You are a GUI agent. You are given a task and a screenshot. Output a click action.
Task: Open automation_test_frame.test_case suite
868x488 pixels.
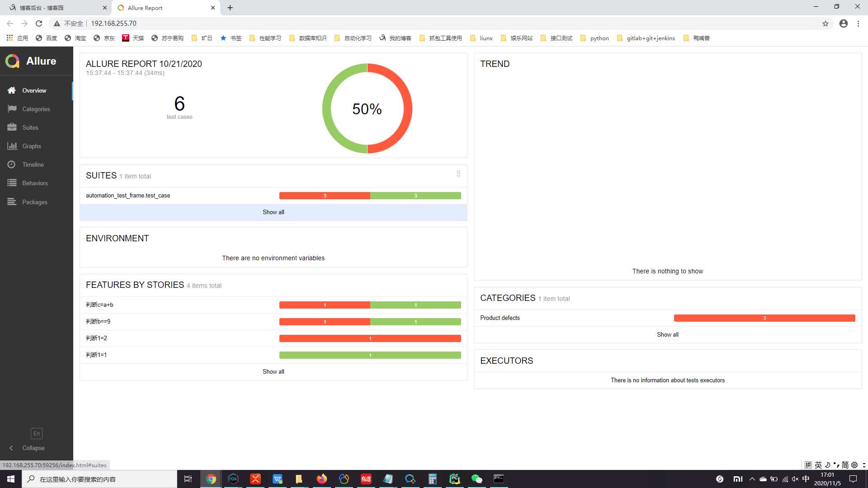click(x=273, y=196)
